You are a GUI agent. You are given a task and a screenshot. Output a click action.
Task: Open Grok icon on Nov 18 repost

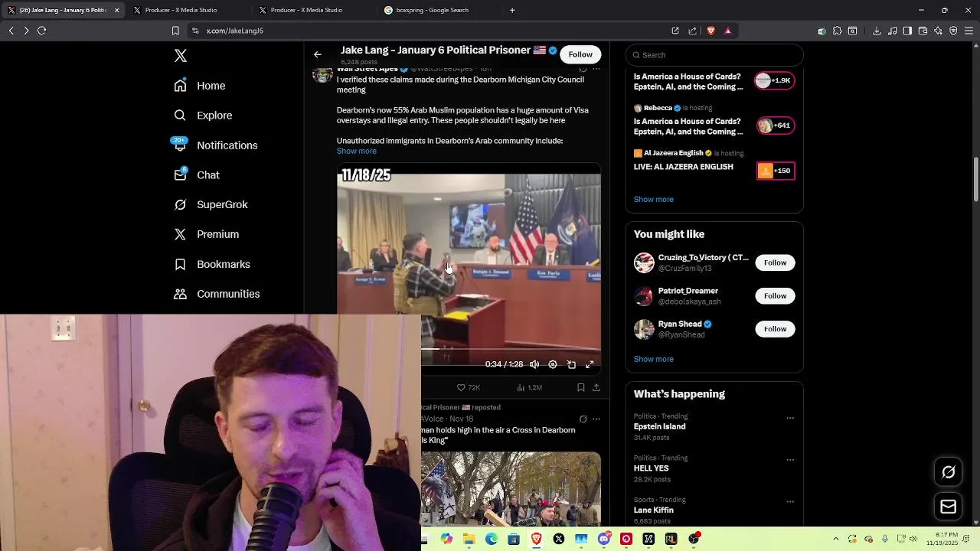coord(583,419)
